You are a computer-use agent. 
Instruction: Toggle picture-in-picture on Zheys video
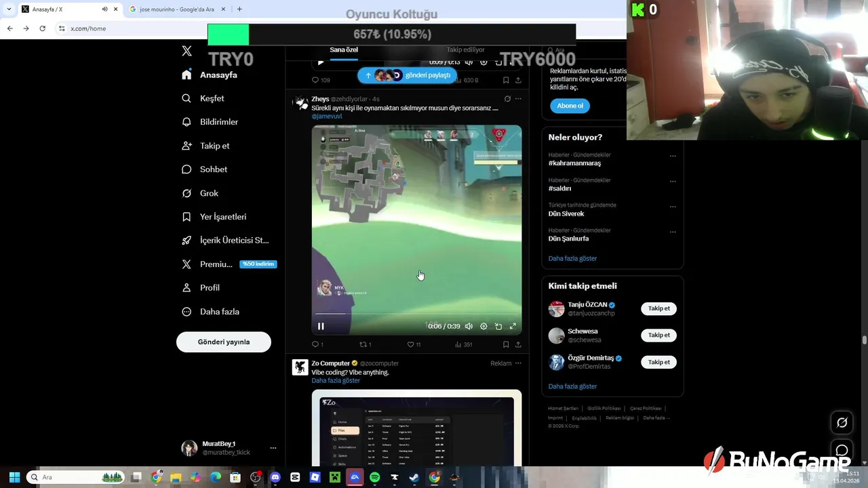(x=498, y=326)
